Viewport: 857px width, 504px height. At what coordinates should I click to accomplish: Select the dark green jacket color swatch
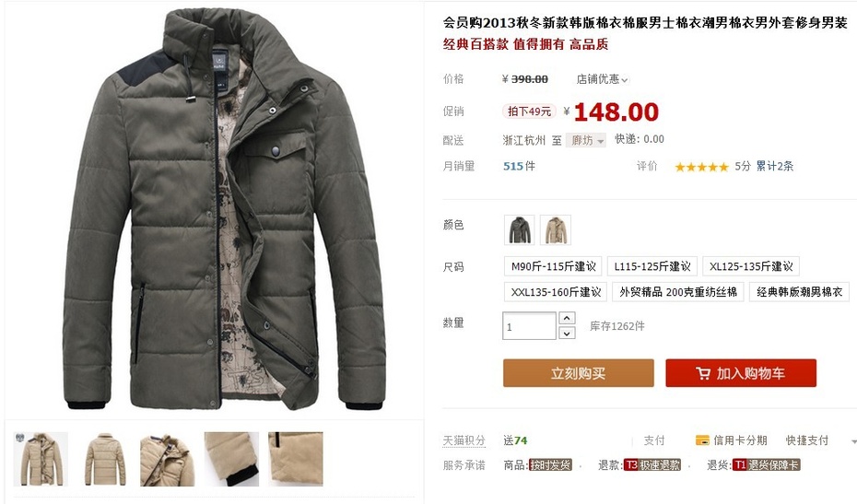[519, 229]
